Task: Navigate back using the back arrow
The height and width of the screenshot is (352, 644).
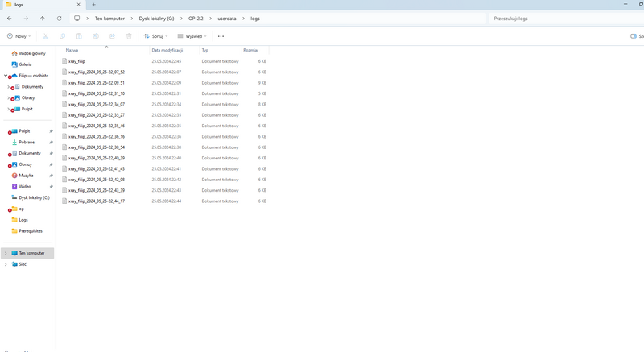Action: (9, 18)
